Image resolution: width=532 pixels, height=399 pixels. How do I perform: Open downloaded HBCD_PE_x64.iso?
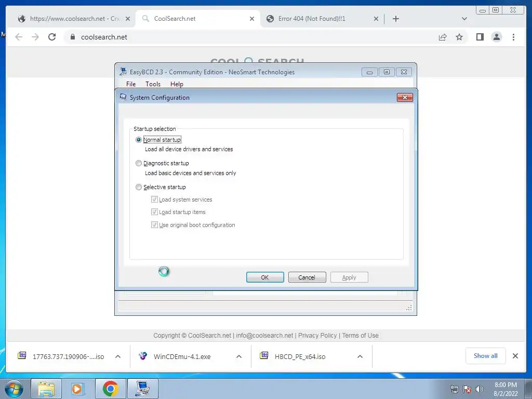pos(294,356)
